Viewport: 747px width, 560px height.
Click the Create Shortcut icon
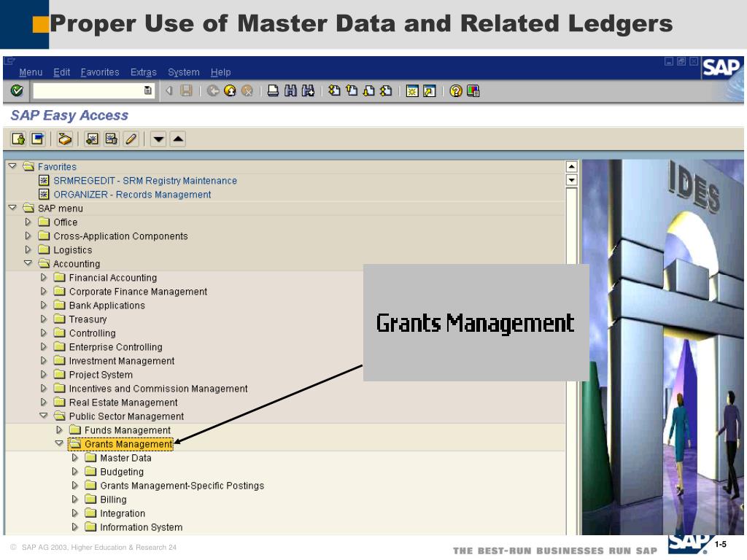[429, 91]
